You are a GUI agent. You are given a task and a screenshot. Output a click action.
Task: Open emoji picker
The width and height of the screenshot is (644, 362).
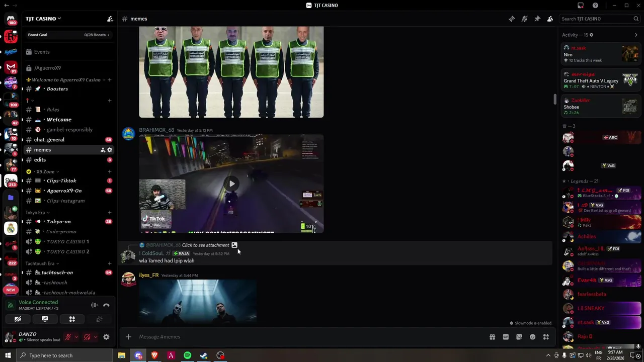point(532,337)
